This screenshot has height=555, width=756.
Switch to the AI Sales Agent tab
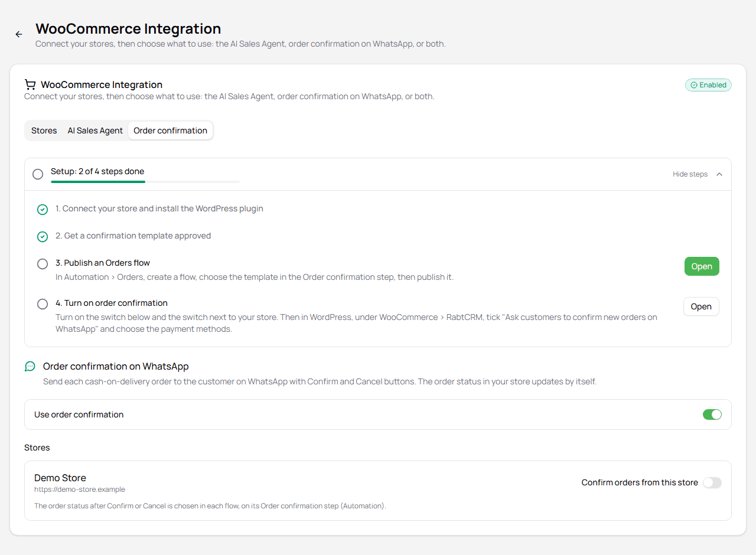pyautogui.click(x=95, y=130)
